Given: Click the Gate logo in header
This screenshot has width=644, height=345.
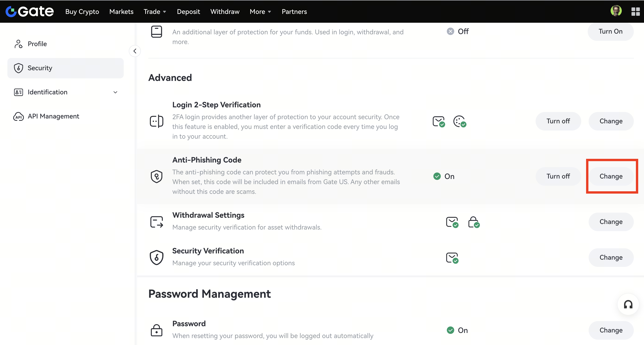Looking at the screenshot, I should tap(29, 12).
